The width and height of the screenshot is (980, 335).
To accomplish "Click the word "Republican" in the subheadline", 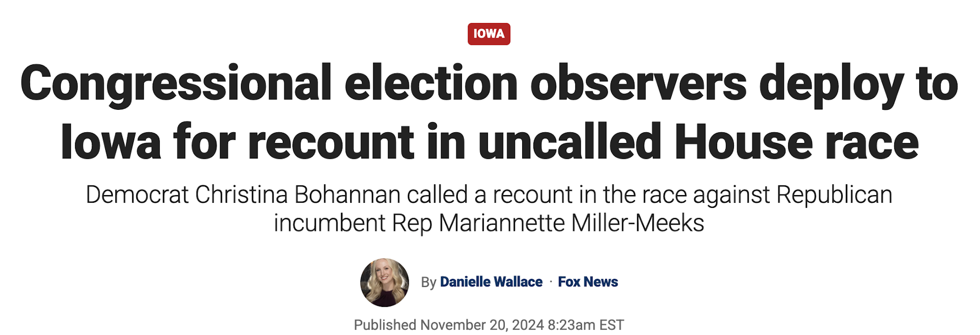I will (x=834, y=195).
